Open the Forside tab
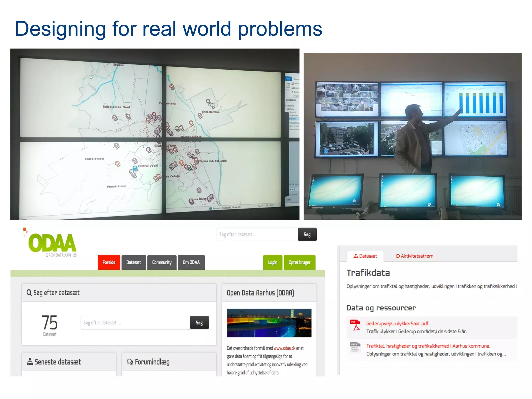The width and height of the screenshot is (532, 399). (x=109, y=262)
